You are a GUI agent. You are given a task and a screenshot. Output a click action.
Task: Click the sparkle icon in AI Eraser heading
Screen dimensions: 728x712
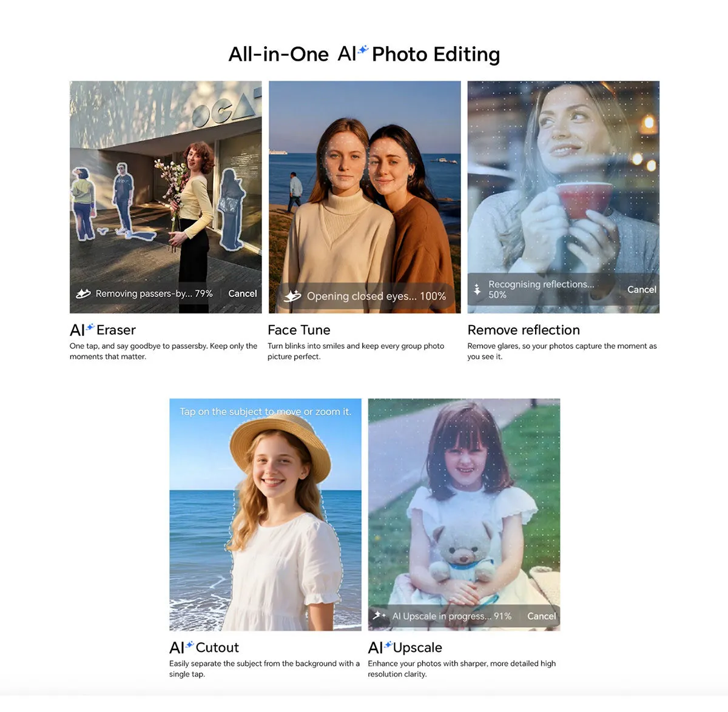point(90,327)
